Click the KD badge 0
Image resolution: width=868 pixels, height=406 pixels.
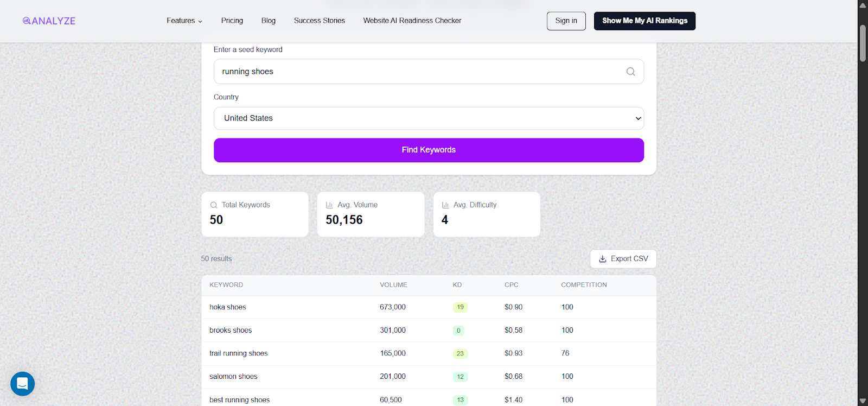pyautogui.click(x=458, y=331)
